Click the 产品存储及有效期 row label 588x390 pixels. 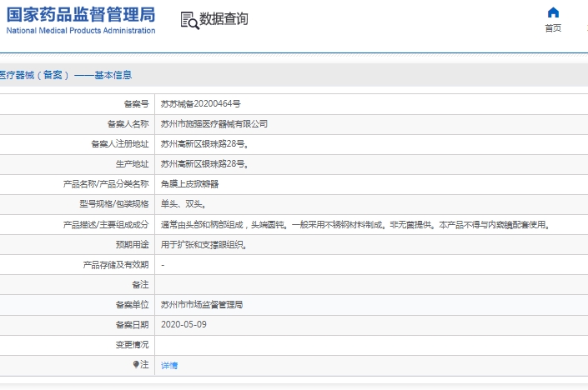coord(116,265)
